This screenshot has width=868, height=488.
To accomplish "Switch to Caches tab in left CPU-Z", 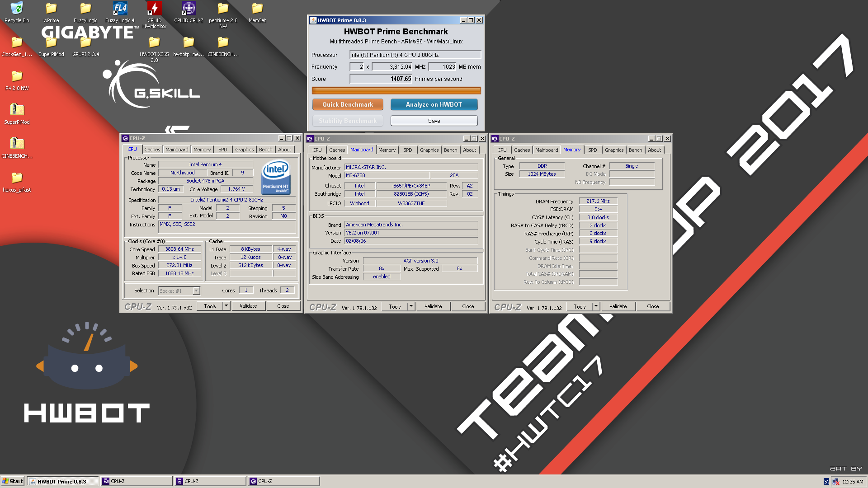I will pyautogui.click(x=152, y=150).
